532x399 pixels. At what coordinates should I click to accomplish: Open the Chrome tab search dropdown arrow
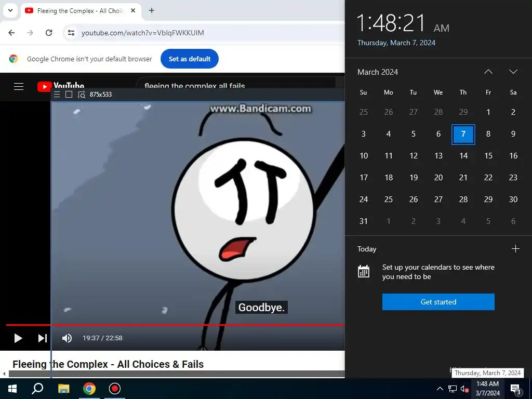[x=10, y=10]
